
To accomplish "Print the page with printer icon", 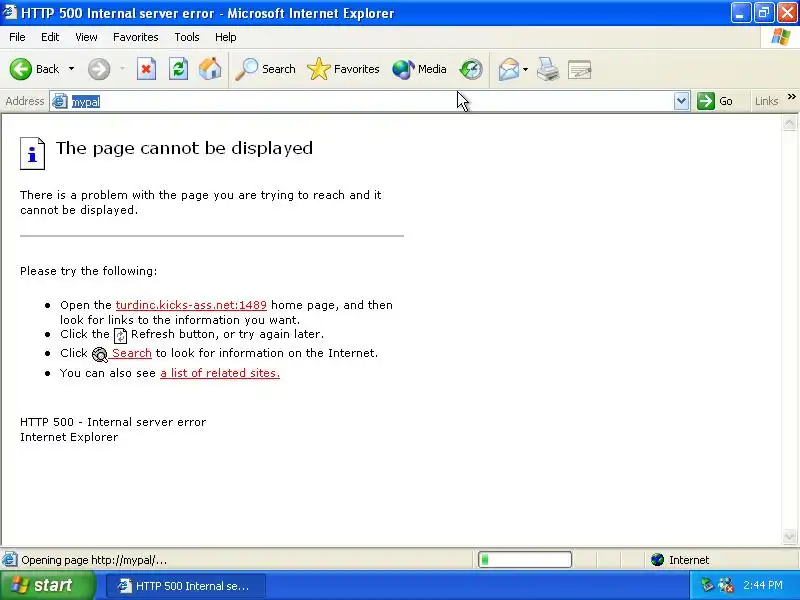I will 548,69.
